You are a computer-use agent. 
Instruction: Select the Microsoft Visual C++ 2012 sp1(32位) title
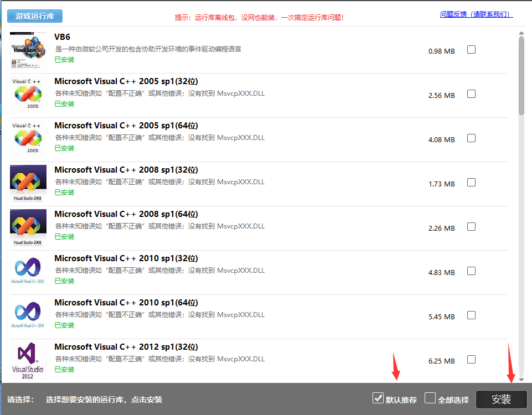[126, 347]
